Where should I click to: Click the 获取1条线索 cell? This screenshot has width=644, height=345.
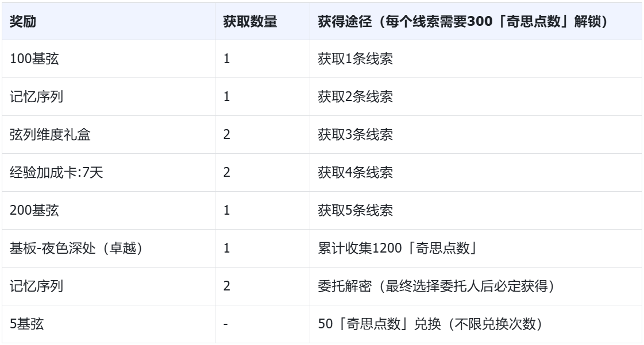pos(476,59)
